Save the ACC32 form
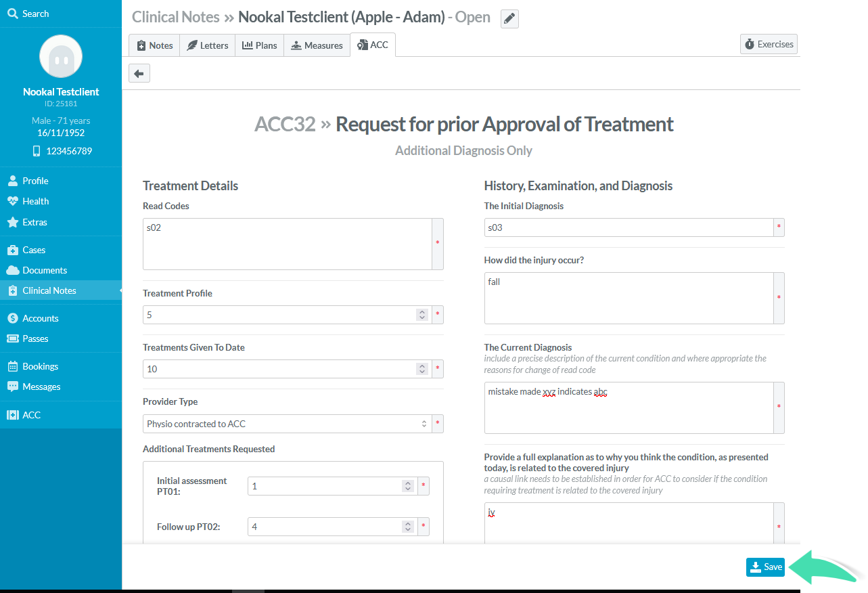Screen dimensions: 868x593 (x=765, y=567)
